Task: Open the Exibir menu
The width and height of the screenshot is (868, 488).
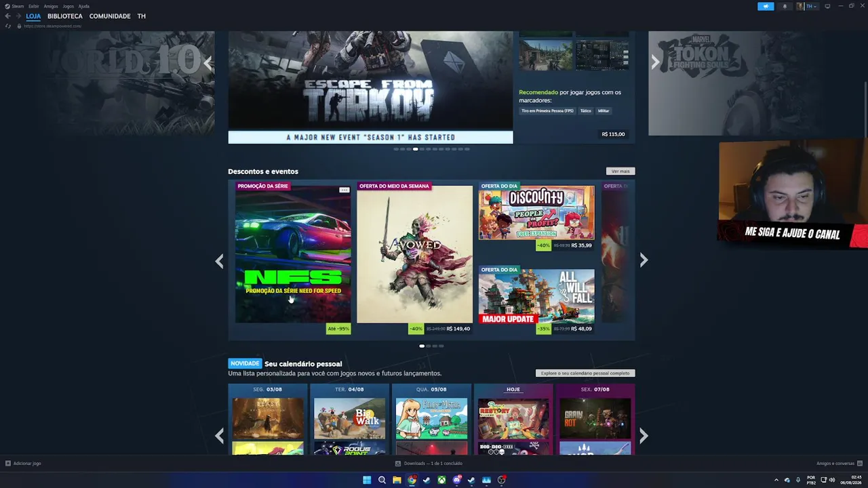Action: [x=33, y=6]
